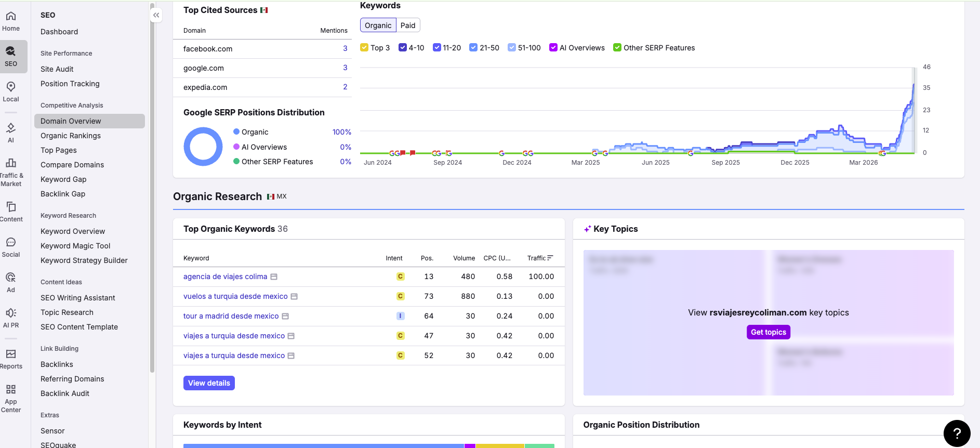Viewport: 980px width, 448px height.
Task: Open Organic Rankings in the sidebar
Action: coord(71,136)
